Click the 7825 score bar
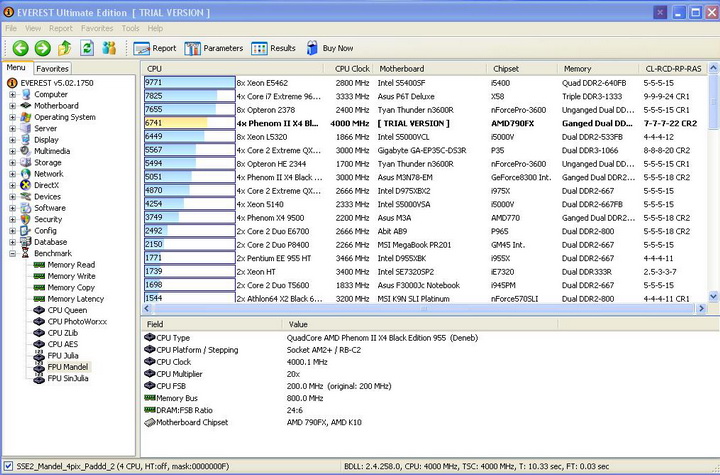Viewport: 720px width, 475px height. 190,96
